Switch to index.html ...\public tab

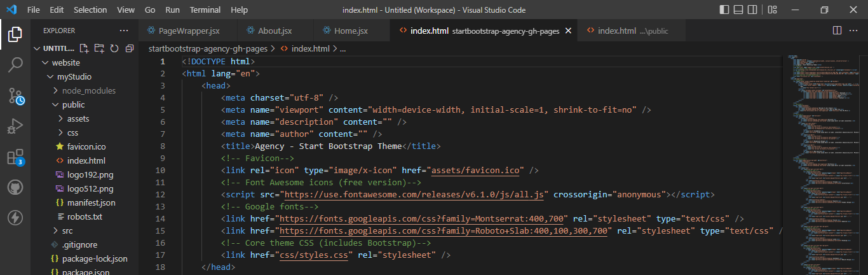632,31
